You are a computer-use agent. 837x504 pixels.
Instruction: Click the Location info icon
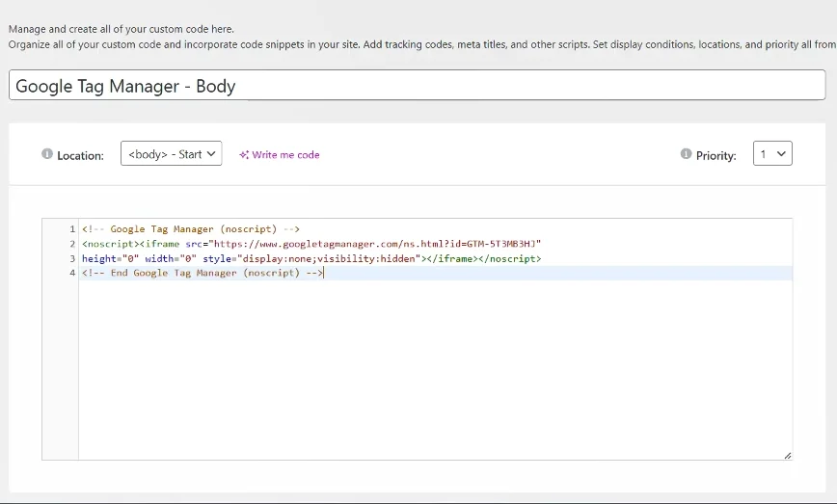tap(47, 154)
